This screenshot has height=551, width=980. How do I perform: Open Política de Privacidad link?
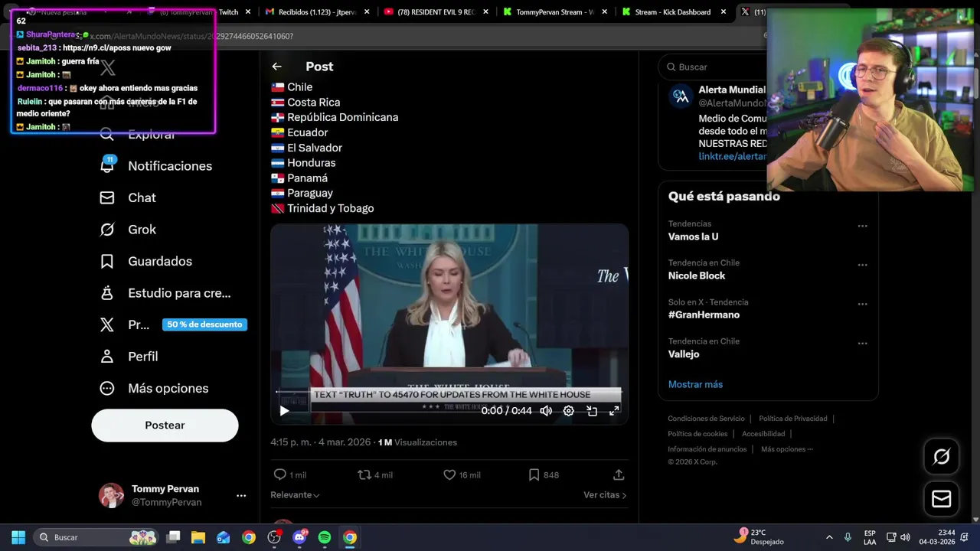[x=793, y=419]
